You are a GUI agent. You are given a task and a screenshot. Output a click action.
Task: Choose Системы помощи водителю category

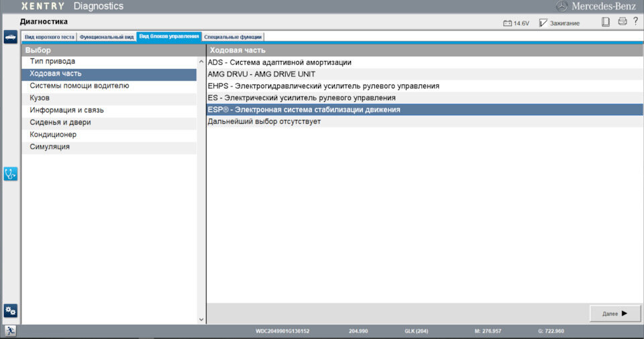pyautogui.click(x=109, y=86)
